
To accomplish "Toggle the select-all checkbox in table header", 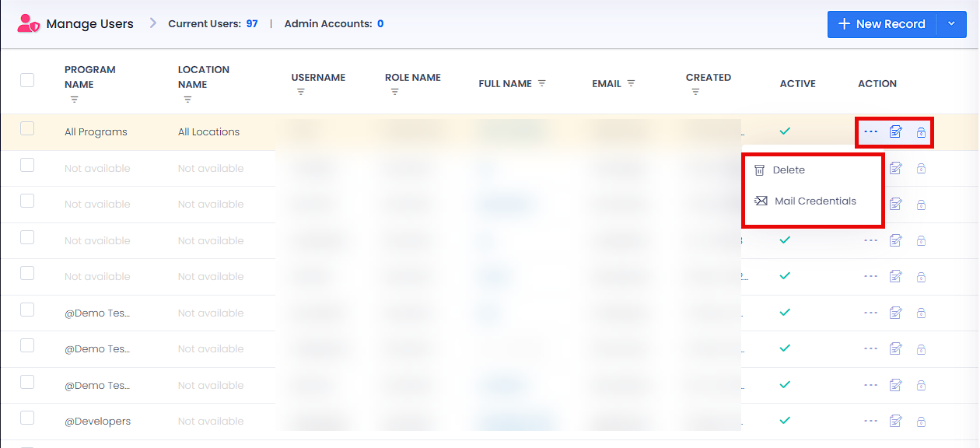I will click(27, 79).
